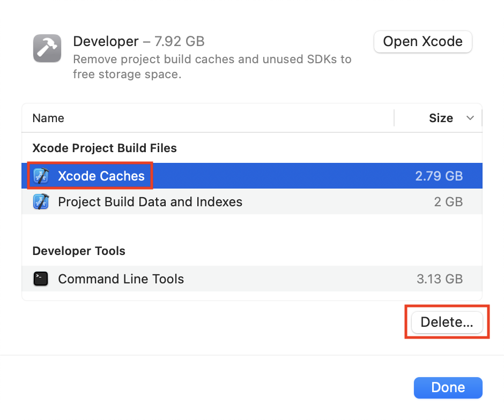The width and height of the screenshot is (504, 420).
Task: Click the 2.79 GB size value
Action: point(439,176)
